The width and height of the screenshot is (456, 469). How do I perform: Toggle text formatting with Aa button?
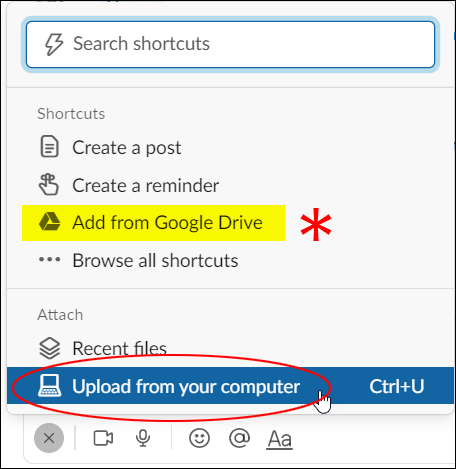tap(279, 439)
